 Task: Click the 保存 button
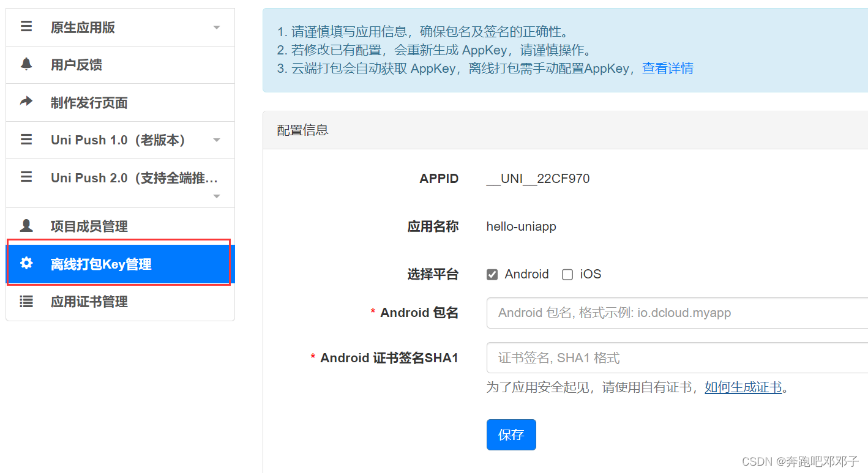[511, 434]
